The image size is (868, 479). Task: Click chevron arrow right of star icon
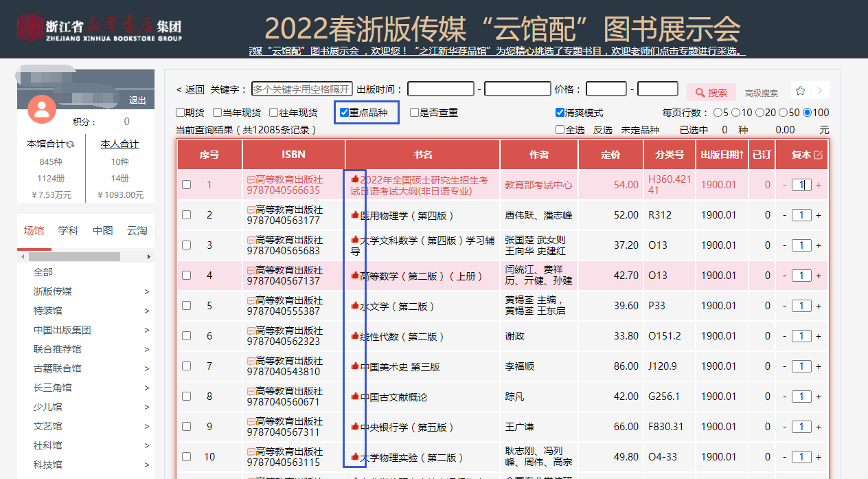[x=819, y=91]
